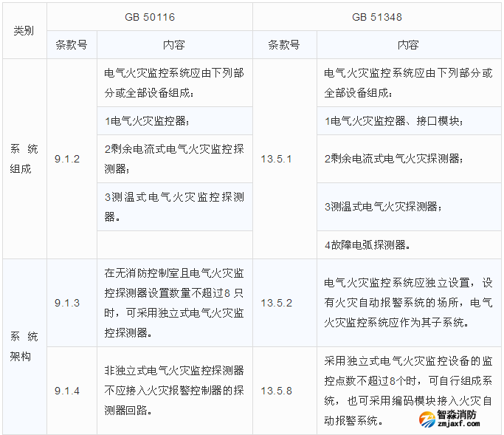Click the zmjaxf.com watermark link
Image resolution: width=504 pixels, height=435 pixels.
coord(458,425)
